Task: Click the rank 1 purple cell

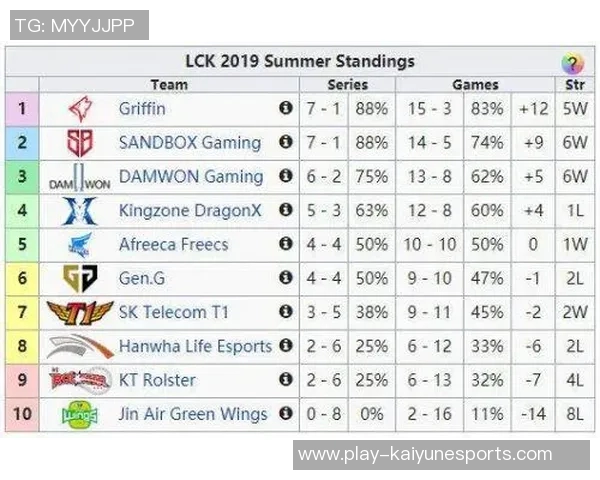Action: point(22,108)
